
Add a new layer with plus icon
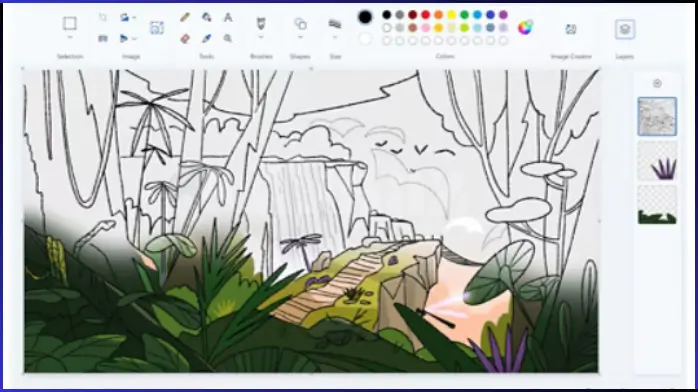(x=657, y=83)
